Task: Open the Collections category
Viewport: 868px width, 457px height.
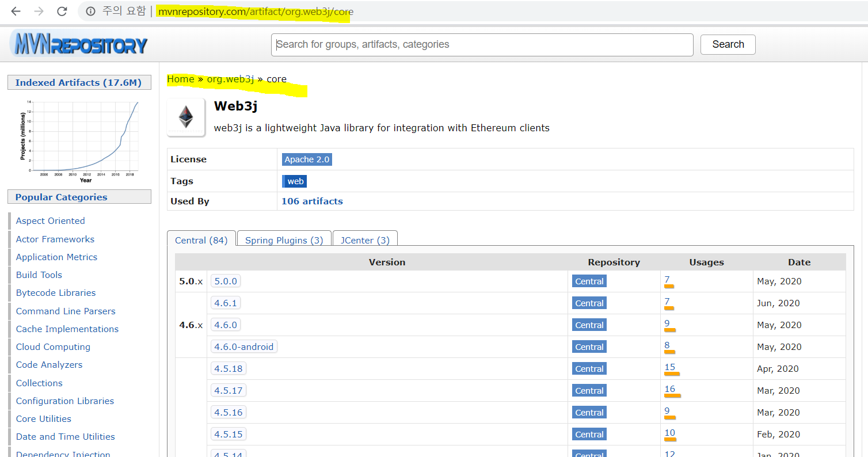Action: point(39,383)
